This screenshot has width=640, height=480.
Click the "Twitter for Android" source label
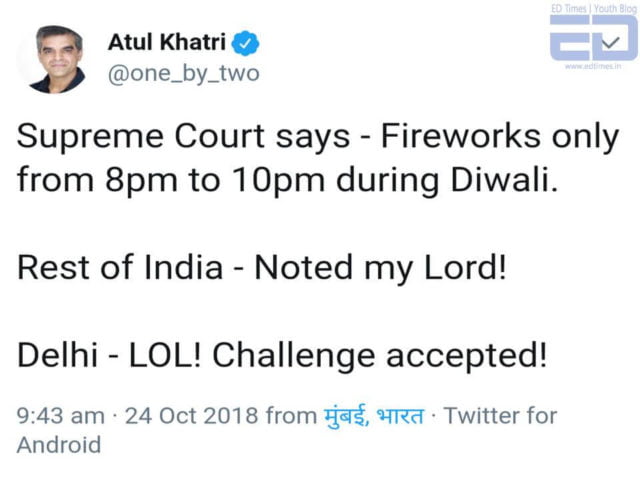(500, 415)
